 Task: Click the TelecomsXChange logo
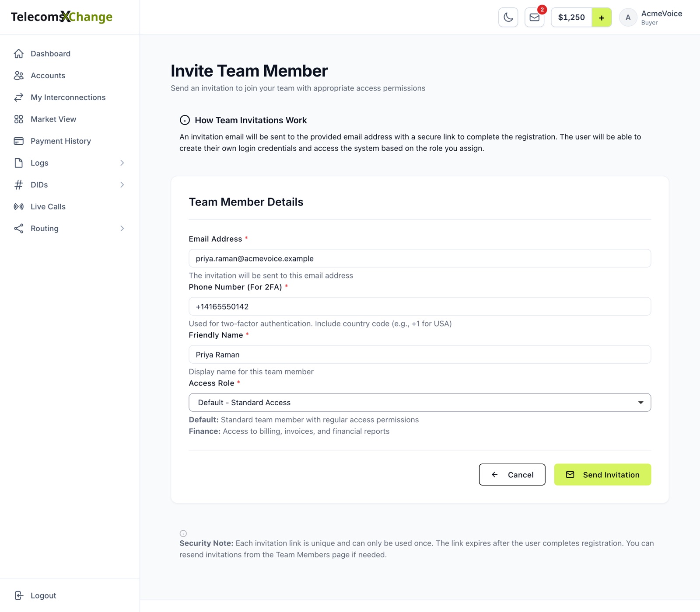[62, 17]
